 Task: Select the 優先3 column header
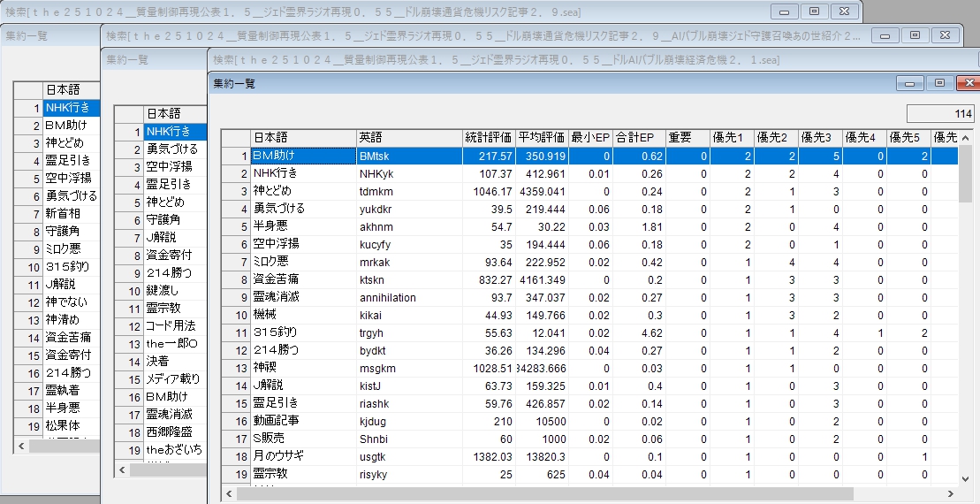coord(819,138)
